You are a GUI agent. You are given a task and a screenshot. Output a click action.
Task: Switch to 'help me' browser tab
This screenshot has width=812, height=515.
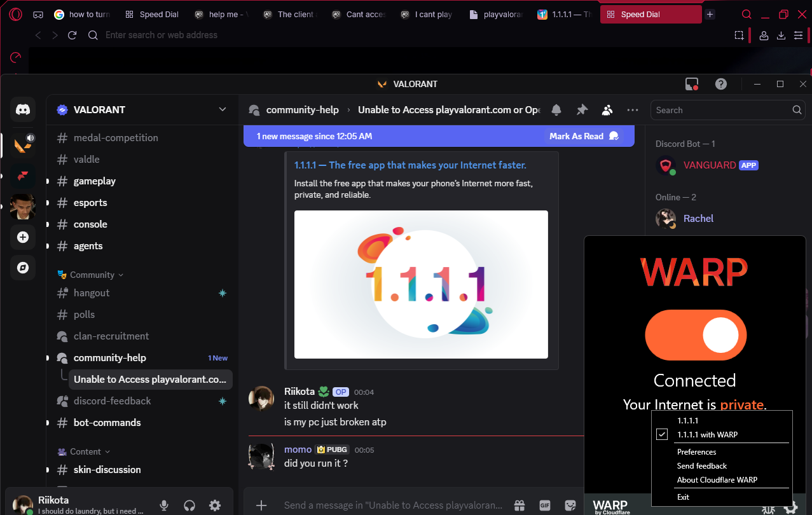click(x=221, y=14)
